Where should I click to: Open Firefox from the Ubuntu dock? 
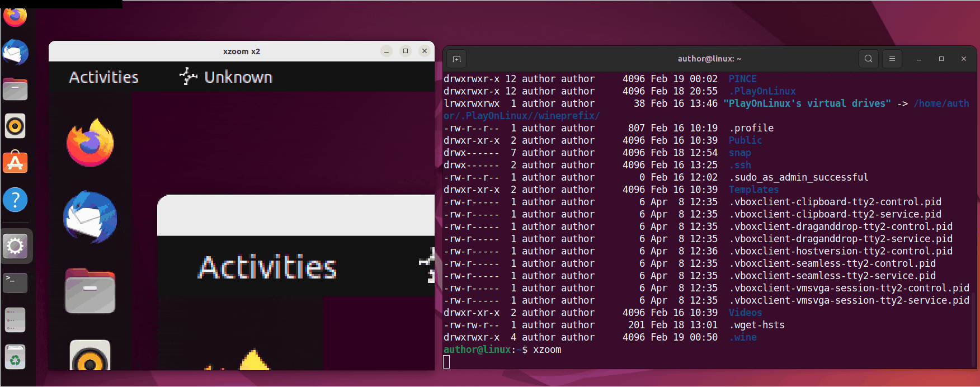[15, 16]
